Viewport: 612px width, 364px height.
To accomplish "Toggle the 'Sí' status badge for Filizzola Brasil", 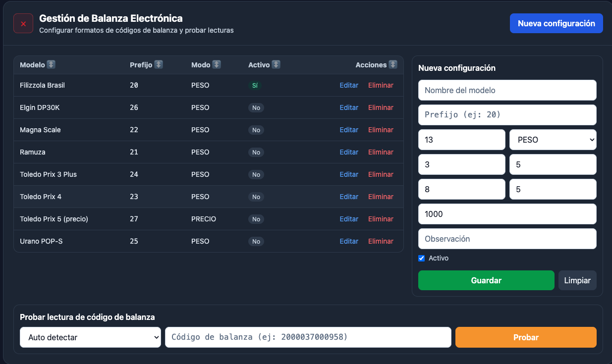I will (256, 85).
